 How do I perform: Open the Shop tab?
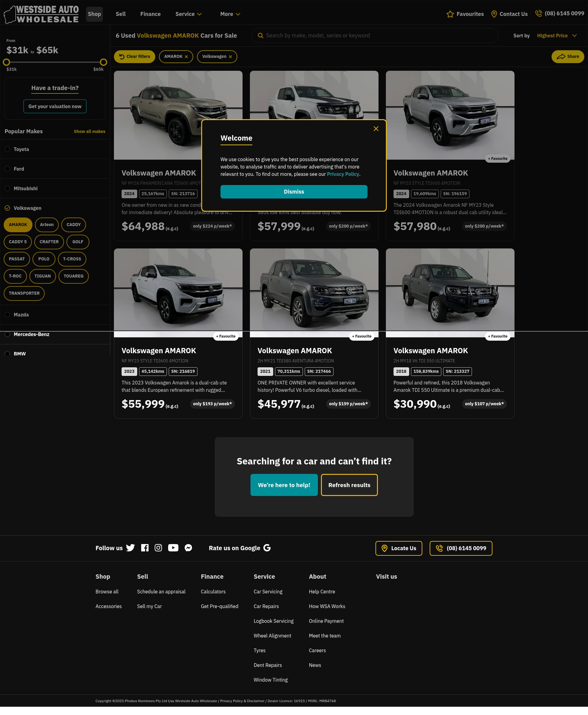[95, 14]
